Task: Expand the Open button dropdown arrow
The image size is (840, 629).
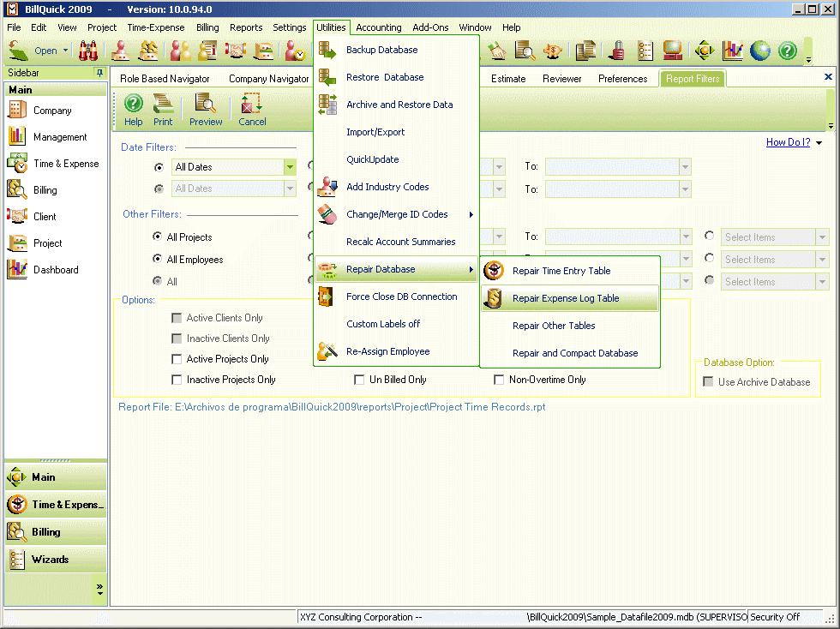Action: click(x=65, y=51)
